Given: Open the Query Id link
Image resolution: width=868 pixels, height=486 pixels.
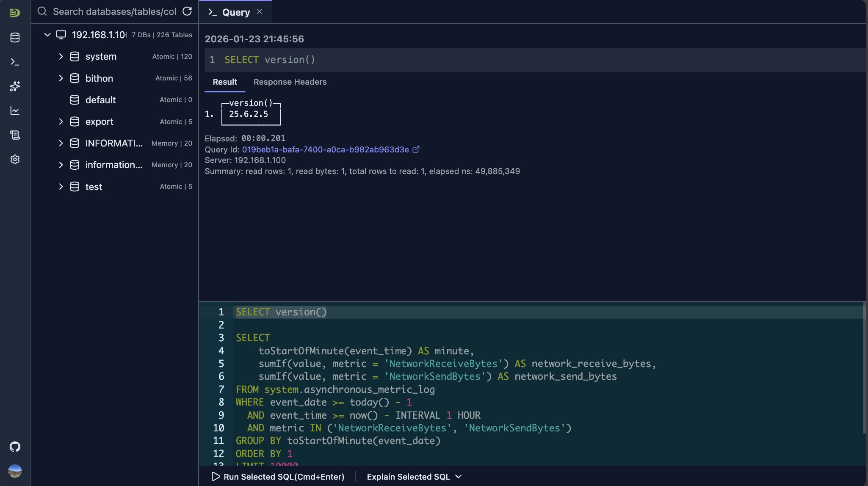Looking at the screenshot, I should (x=326, y=149).
